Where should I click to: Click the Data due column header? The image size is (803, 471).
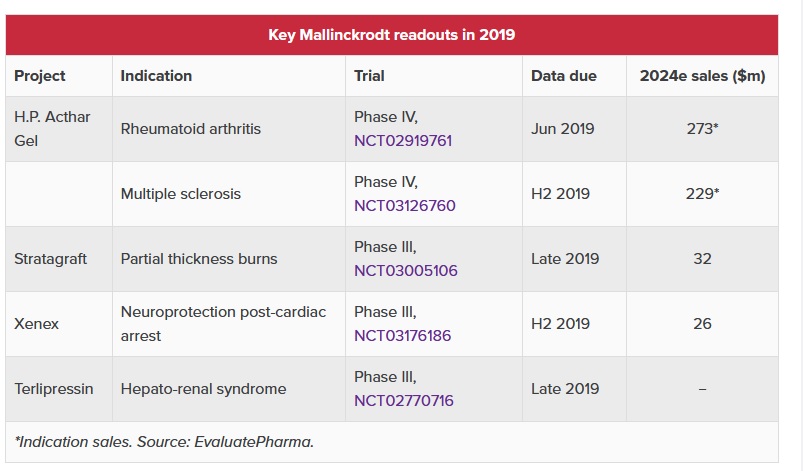tap(563, 76)
